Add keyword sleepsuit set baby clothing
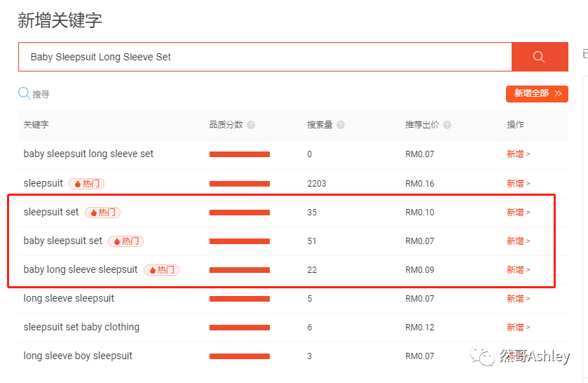This screenshot has height=383, width=588. (x=518, y=328)
